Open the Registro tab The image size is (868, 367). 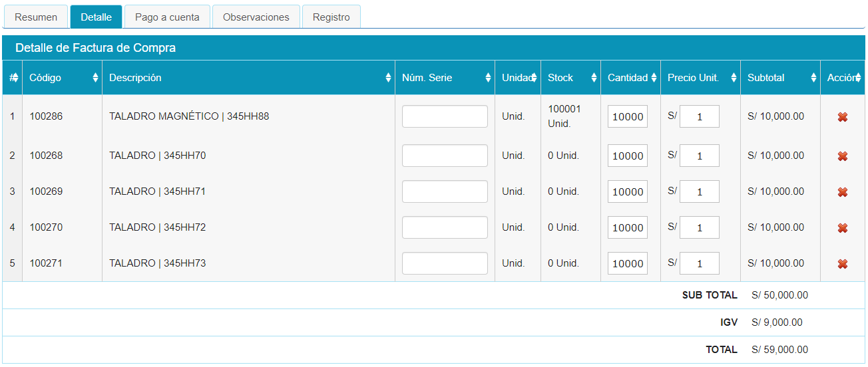(331, 17)
